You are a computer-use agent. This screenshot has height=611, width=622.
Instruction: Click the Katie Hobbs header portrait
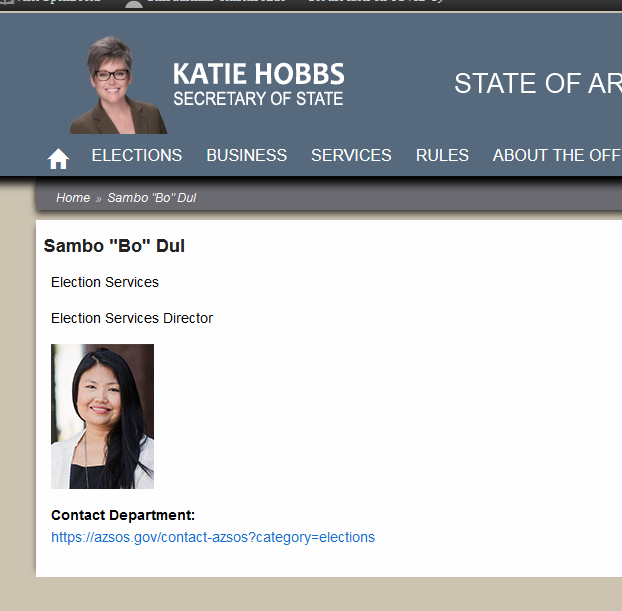[x=118, y=85]
